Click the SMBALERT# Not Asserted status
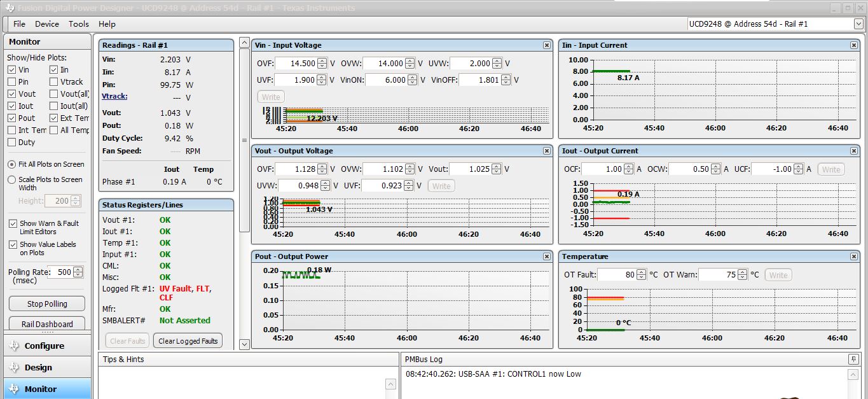The height and width of the screenshot is (399, 868). point(184,321)
